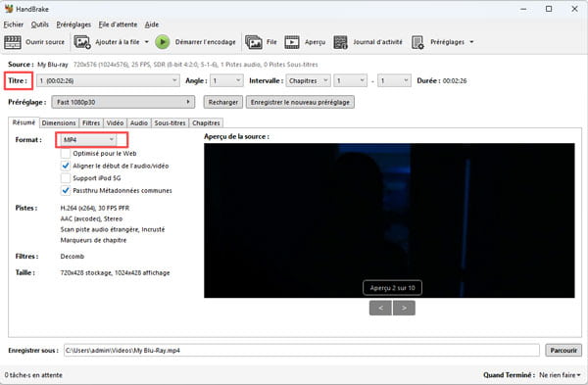This screenshot has width=588, height=385.
Task: Expand the Préréglages toolbar dropdown arrow
Action: pos(471,42)
